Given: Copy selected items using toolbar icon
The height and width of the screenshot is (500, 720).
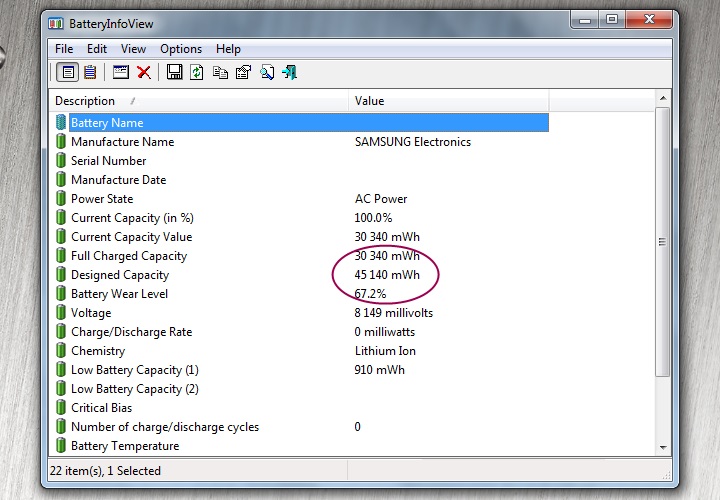Looking at the screenshot, I should 220,72.
